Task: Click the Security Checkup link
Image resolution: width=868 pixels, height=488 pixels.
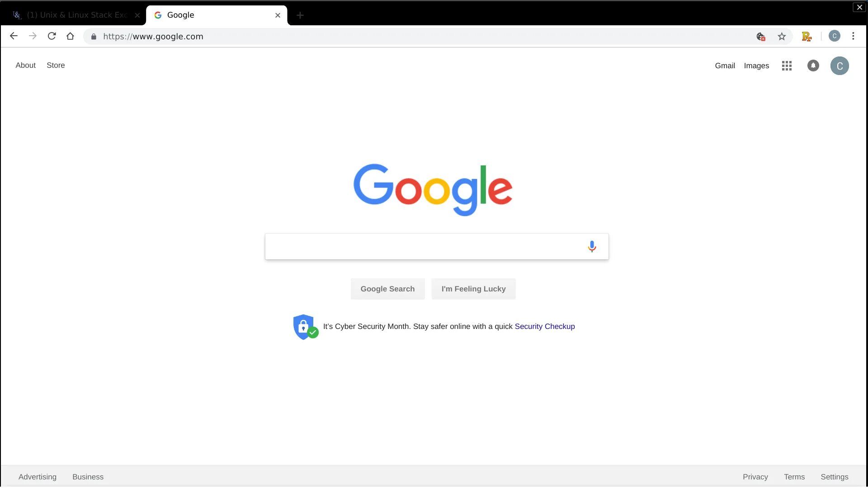Action: click(x=544, y=326)
